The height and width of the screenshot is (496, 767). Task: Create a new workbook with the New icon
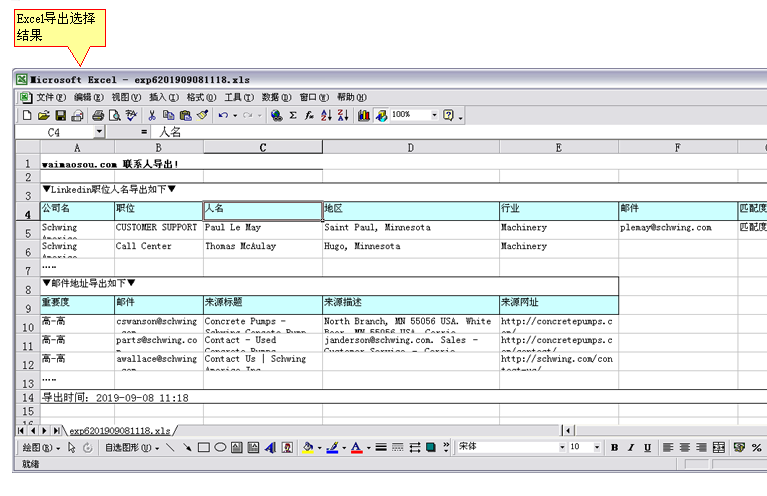click(x=27, y=115)
